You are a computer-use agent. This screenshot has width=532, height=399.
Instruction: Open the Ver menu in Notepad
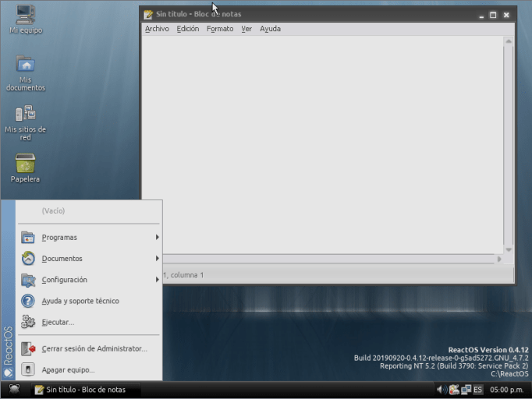point(246,29)
